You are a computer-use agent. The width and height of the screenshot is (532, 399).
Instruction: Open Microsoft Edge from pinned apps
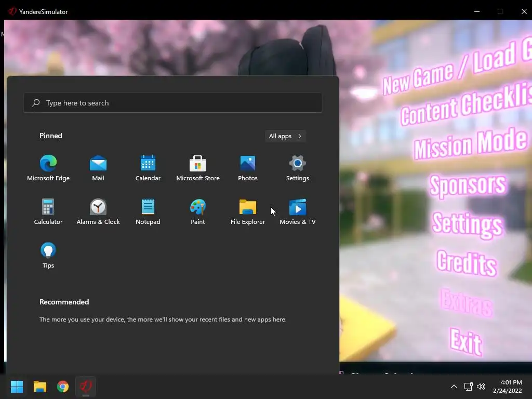(48, 168)
